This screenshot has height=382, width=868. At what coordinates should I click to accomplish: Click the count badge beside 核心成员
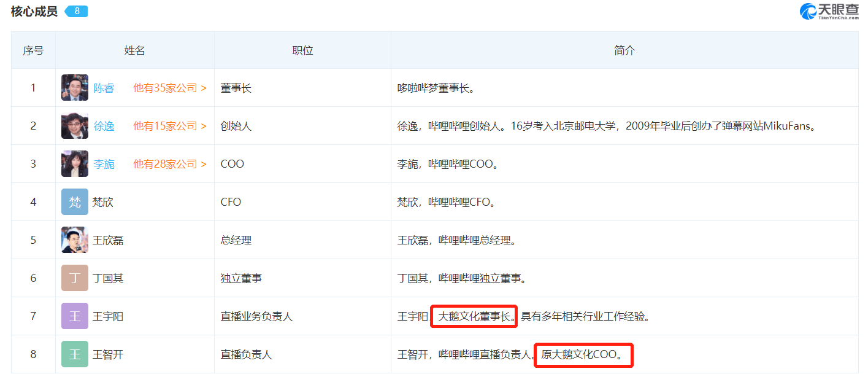tap(76, 11)
